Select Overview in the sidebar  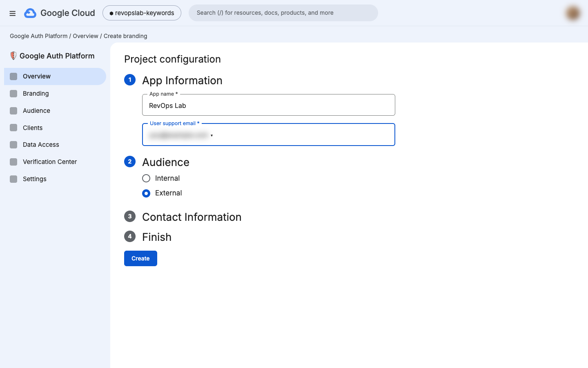coord(55,76)
